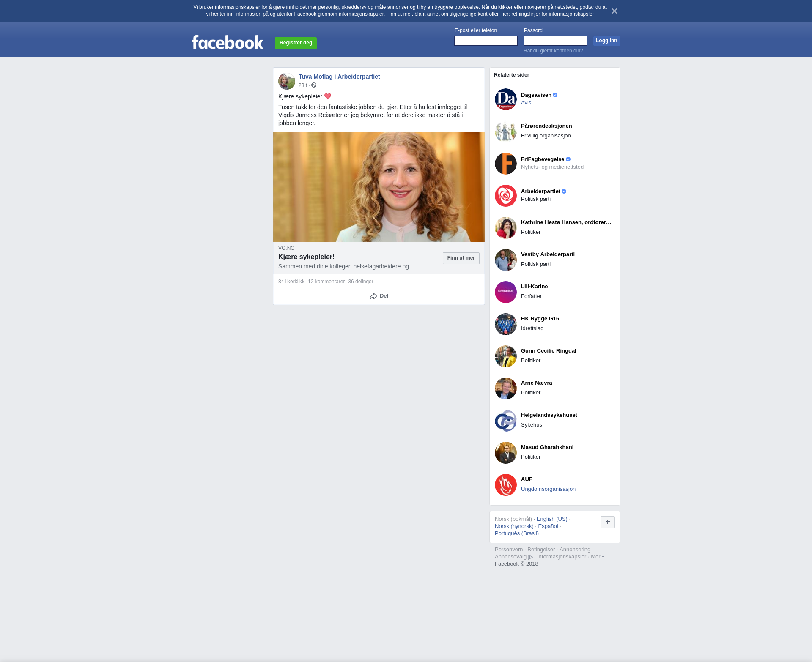Switch language to English (US)
Screen dimensions: 812x662
552,519
